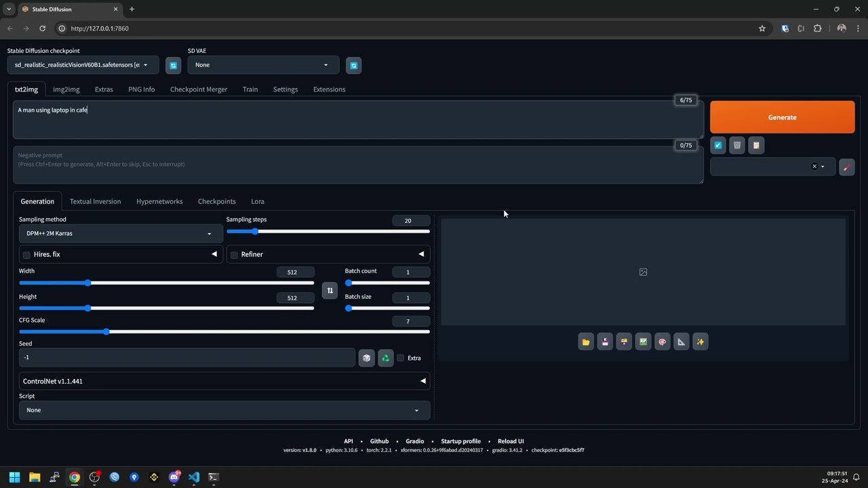Select the Hypernetworks tab
Viewport: 868px width, 488px height.
pos(159,201)
